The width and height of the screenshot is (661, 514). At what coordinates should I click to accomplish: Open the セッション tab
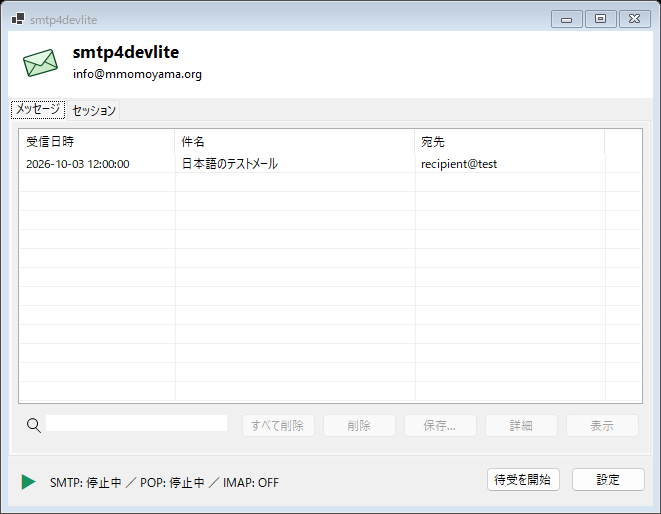click(x=94, y=110)
